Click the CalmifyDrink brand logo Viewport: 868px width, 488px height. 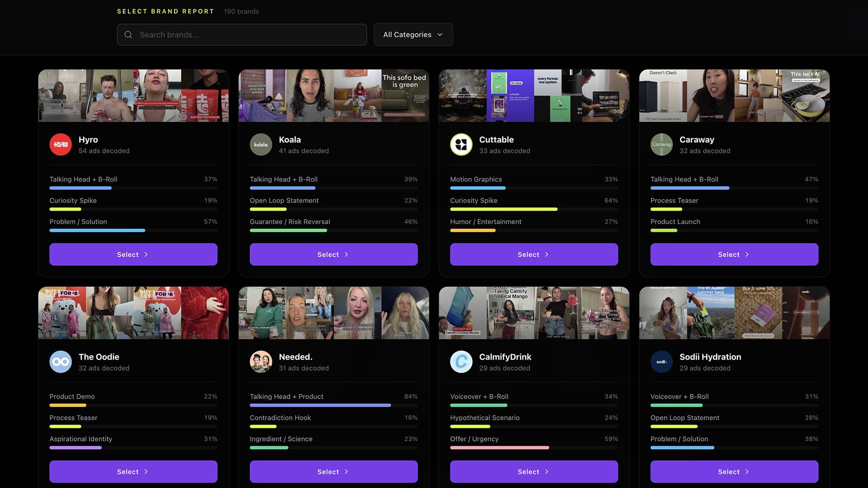coord(461,362)
